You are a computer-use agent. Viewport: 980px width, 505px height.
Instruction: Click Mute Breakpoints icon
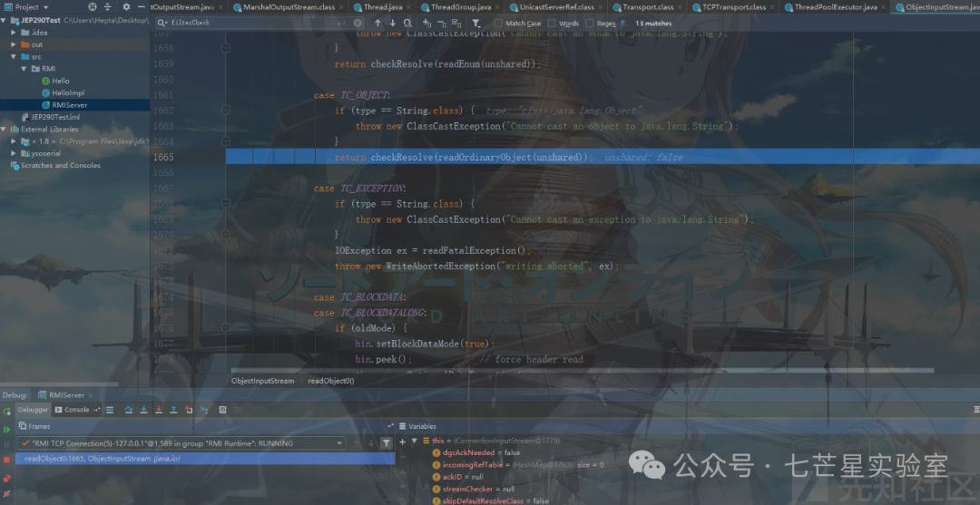(7, 494)
